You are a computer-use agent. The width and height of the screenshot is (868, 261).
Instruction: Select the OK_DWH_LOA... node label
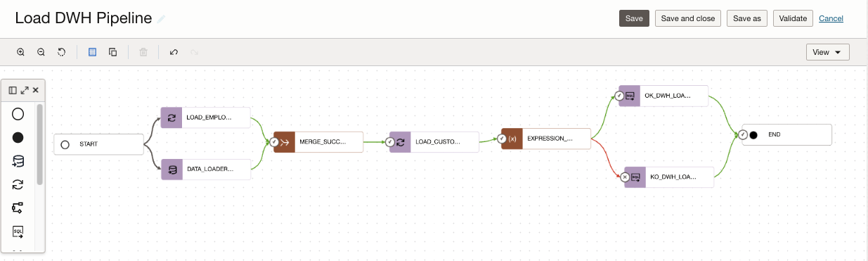tap(668, 96)
